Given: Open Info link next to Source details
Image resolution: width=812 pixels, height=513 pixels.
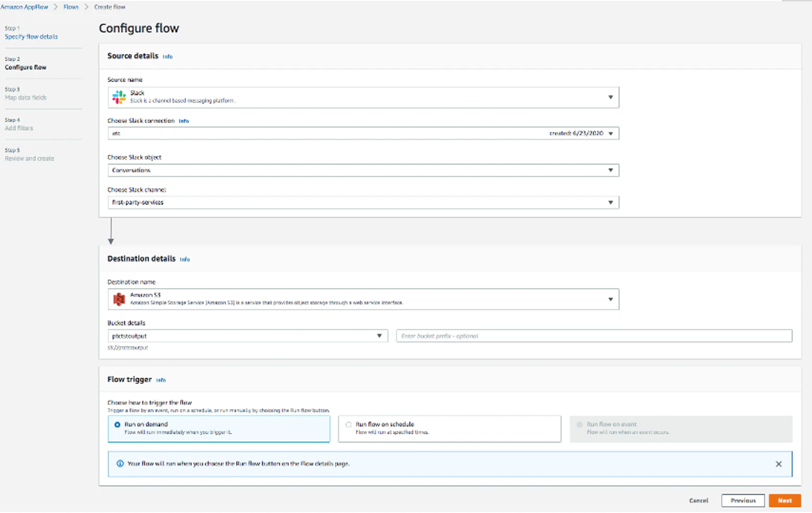Looking at the screenshot, I should 168,57.
